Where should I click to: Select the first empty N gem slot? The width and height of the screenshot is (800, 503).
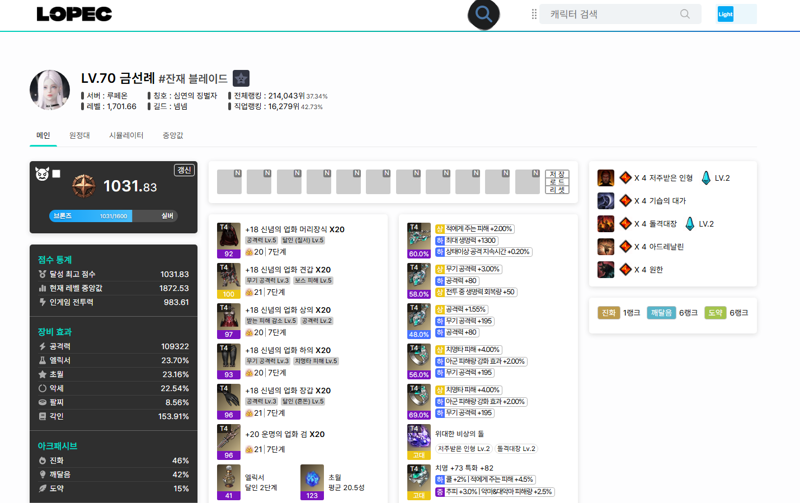(x=229, y=182)
